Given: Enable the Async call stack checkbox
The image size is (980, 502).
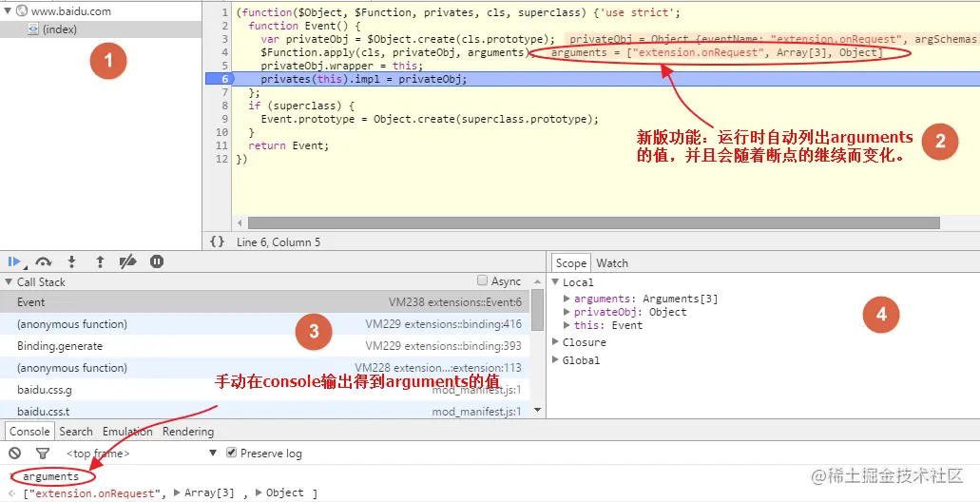Looking at the screenshot, I should click(x=482, y=280).
